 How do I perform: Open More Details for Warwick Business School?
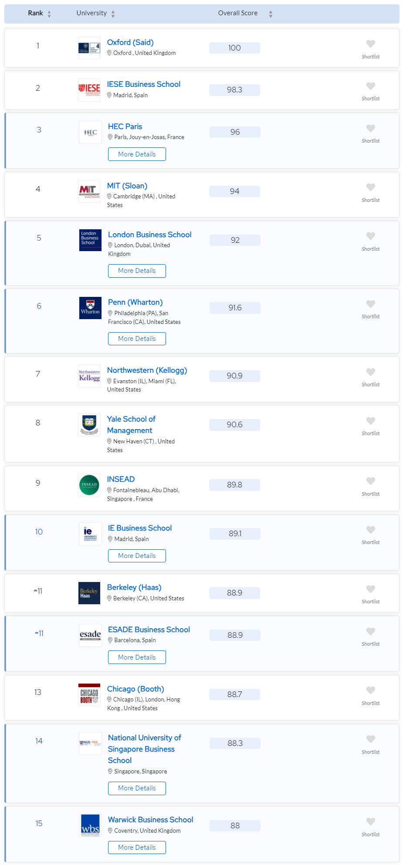point(137,848)
